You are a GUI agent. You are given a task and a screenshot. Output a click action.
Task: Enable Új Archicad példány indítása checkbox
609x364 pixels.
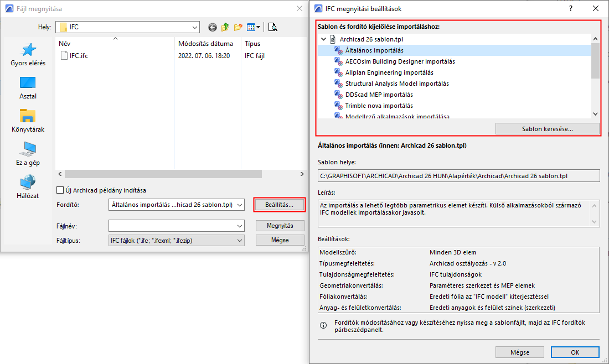point(60,190)
